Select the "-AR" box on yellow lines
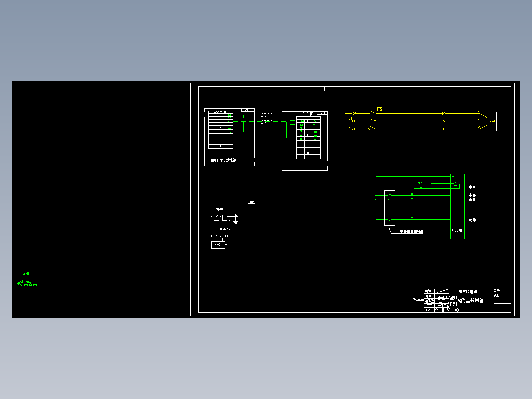Image resolution: width=532 pixels, height=399 pixels. [492, 121]
